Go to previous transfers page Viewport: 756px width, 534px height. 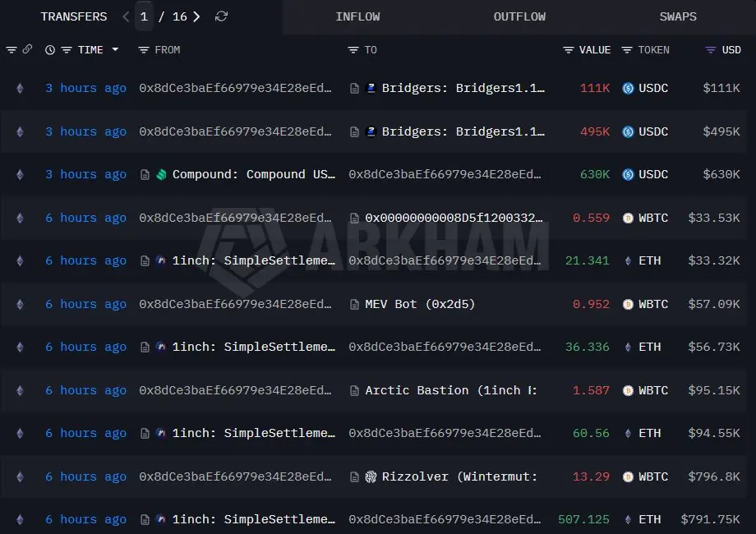(126, 17)
